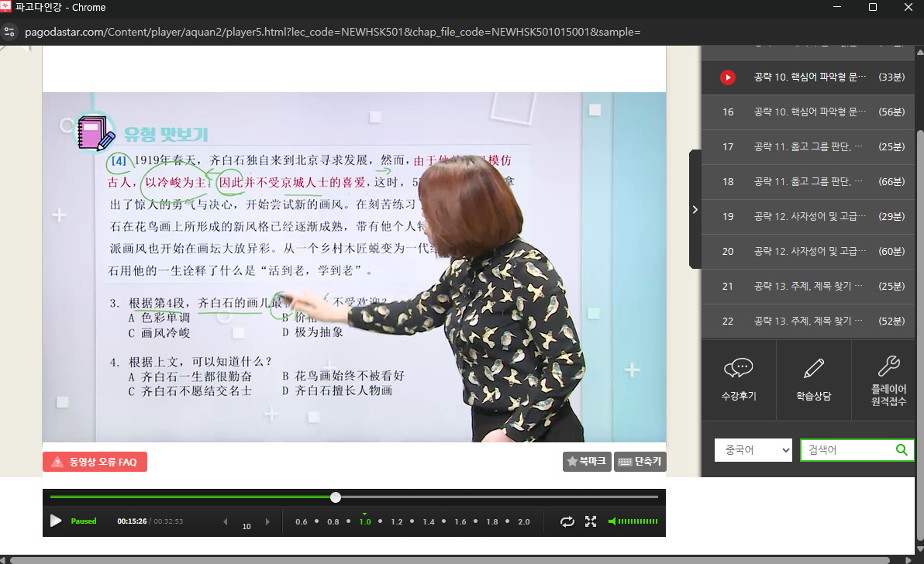Set playback speed to 0.6
This screenshot has height=564, width=924.
point(301,521)
